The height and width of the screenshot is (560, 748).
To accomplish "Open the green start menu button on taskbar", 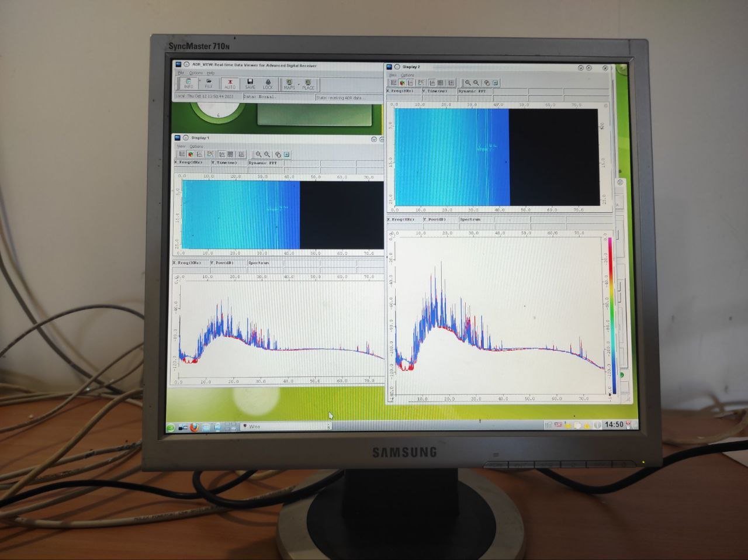I will pyautogui.click(x=171, y=427).
